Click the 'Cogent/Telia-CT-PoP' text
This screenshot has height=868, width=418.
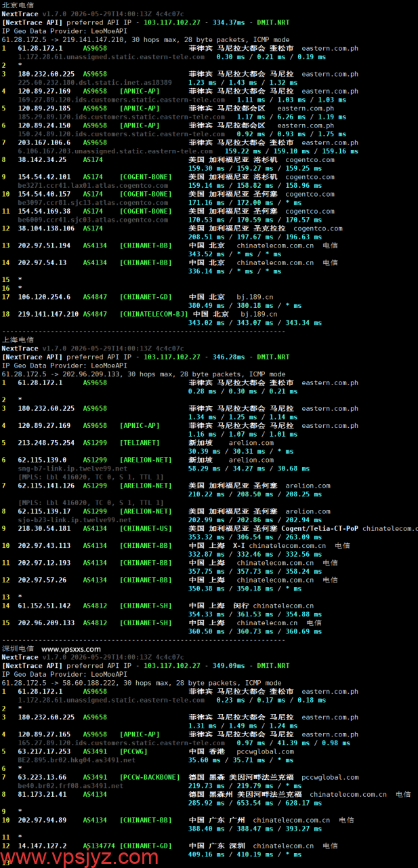(320, 528)
